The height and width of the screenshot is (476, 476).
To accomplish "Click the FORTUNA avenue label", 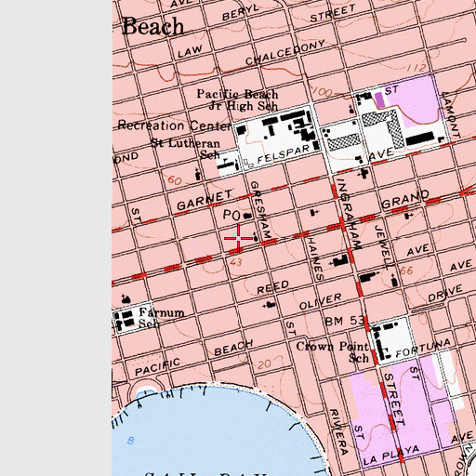I will [x=423, y=348].
